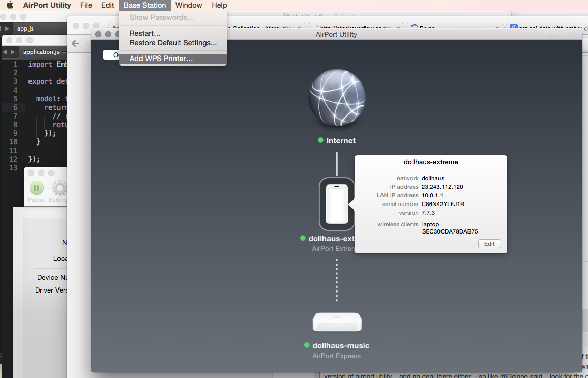This screenshot has width=588, height=378.
Task: Switch to the application.js editor tab
Action: point(41,52)
